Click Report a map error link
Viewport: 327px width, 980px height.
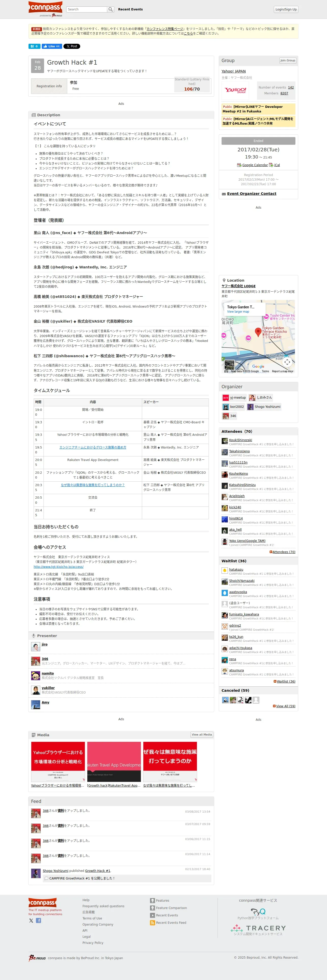pyautogui.click(x=282, y=371)
